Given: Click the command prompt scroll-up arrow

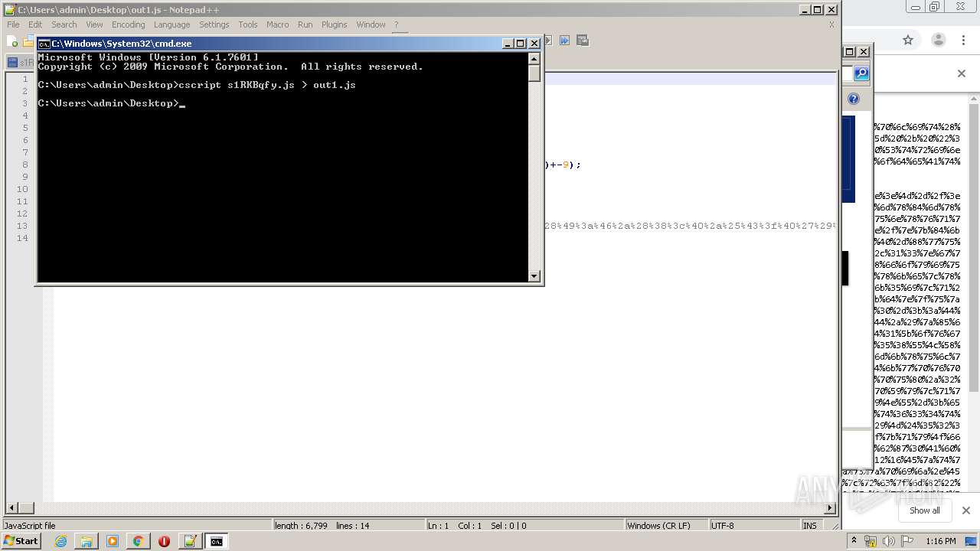Looking at the screenshot, I should tap(534, 59).
